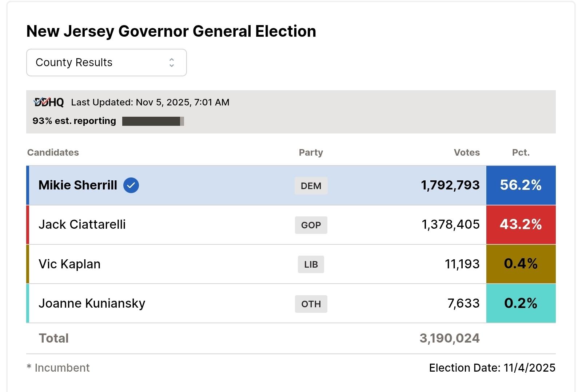
Task: Click the Votes column header
Action: coord(467,152)
